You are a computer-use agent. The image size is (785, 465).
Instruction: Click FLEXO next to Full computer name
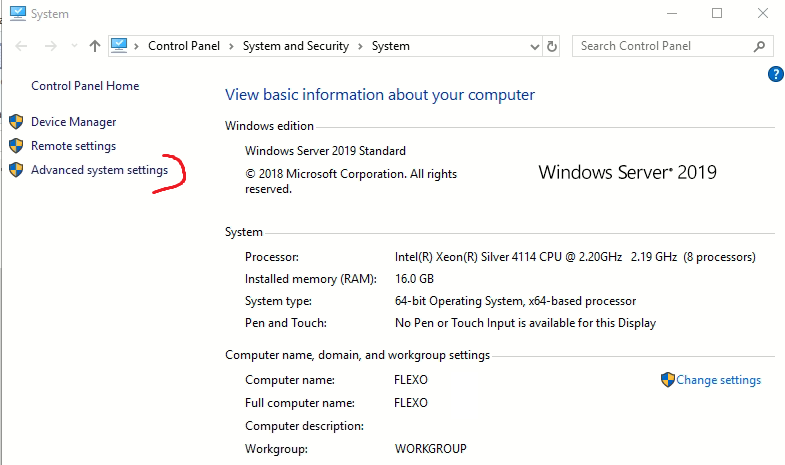tap(411, 403)
